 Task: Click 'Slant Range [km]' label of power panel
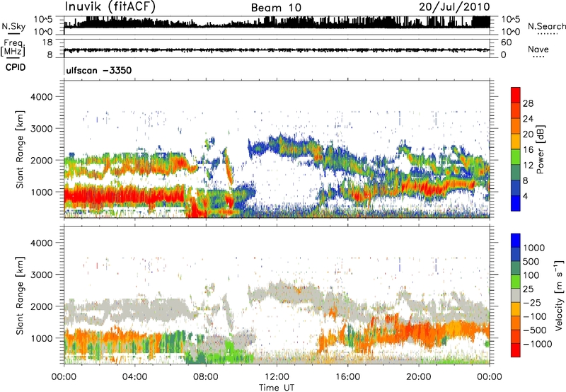[20, 149]
